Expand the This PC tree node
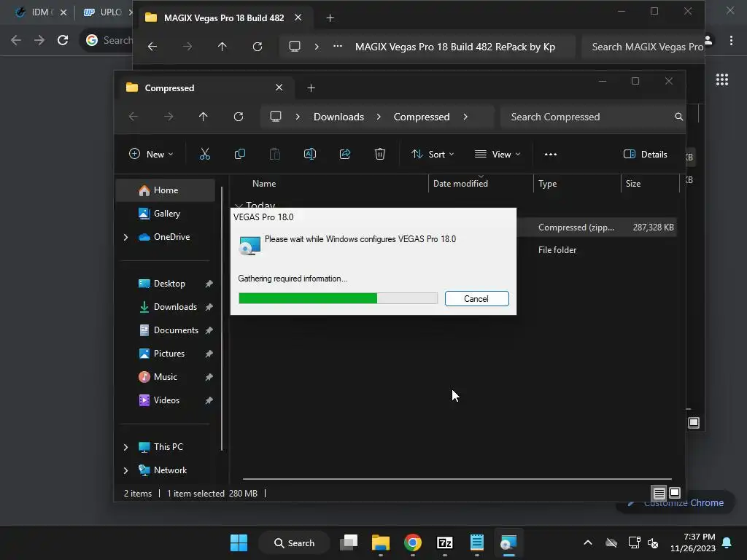Viewport: 747px width, 560px height. (125, 447)
